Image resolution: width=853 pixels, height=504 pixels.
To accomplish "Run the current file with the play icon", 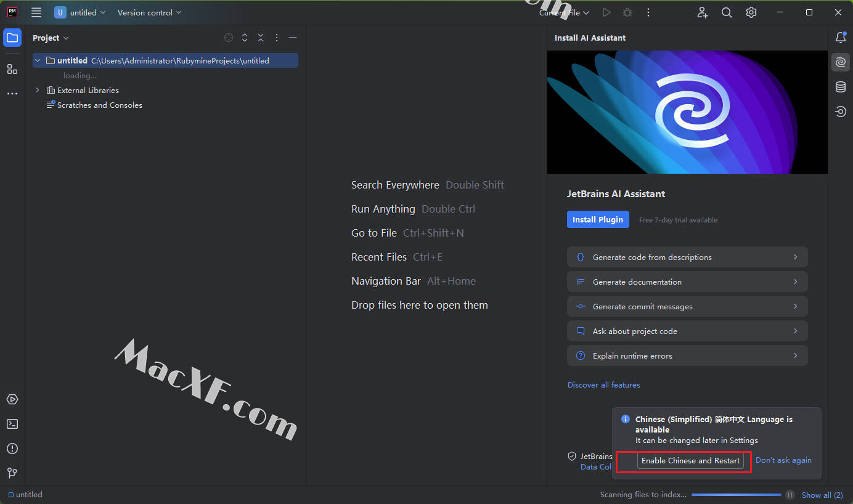I will [606, 12].
